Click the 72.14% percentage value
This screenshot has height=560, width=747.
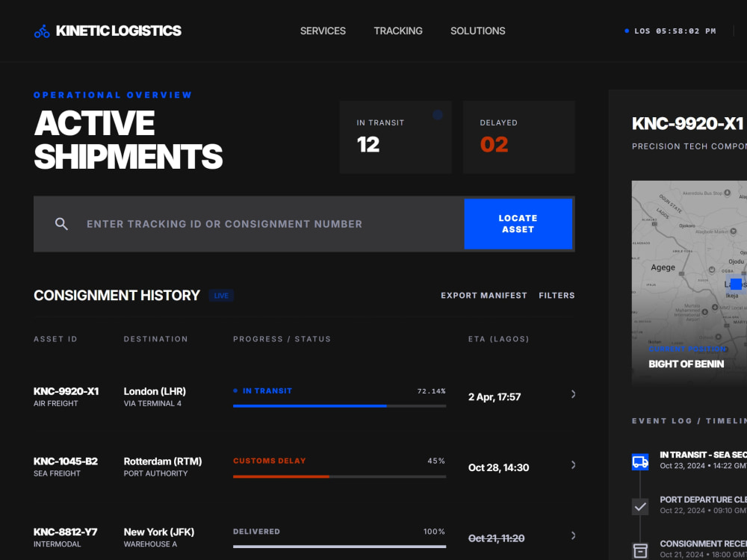(431, 391)
